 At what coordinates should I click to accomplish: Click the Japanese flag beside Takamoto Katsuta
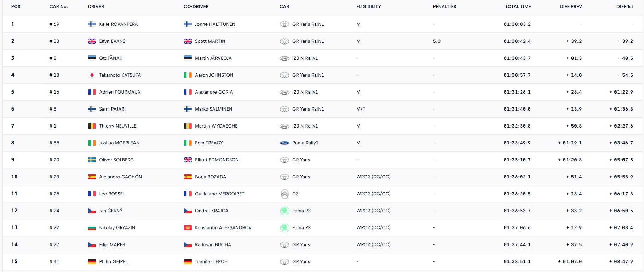[92, 75]
